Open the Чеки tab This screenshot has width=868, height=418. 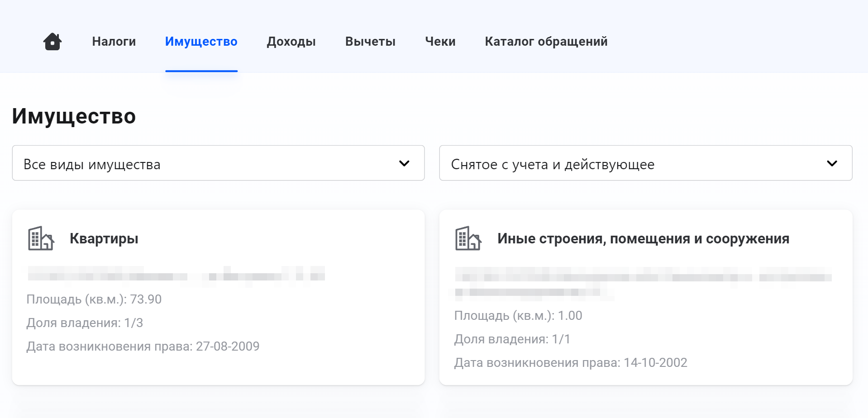point(440,42)
